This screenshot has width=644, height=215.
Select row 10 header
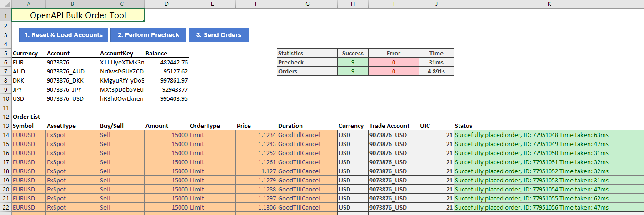tap(5, 98)
